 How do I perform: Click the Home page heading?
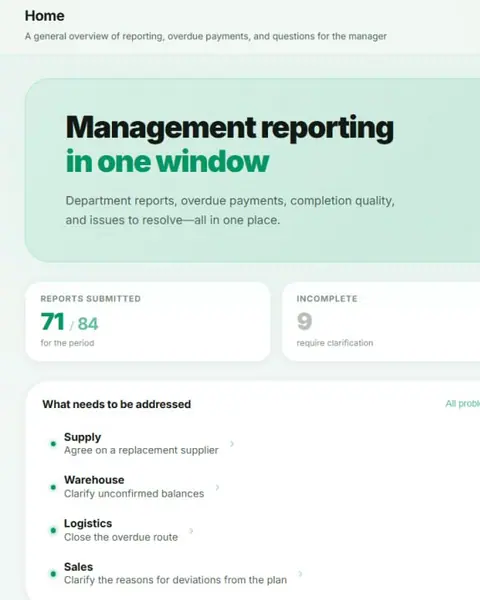pyautogui.click(x=44, y=16)
